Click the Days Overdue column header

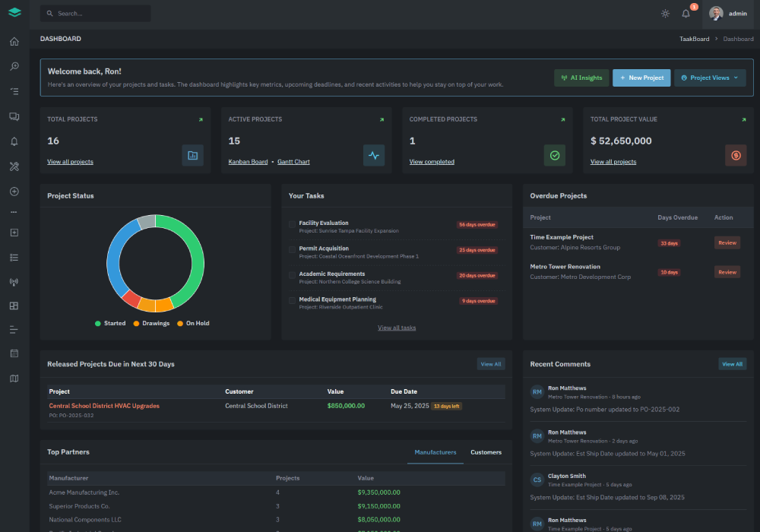tap(678, 217)
